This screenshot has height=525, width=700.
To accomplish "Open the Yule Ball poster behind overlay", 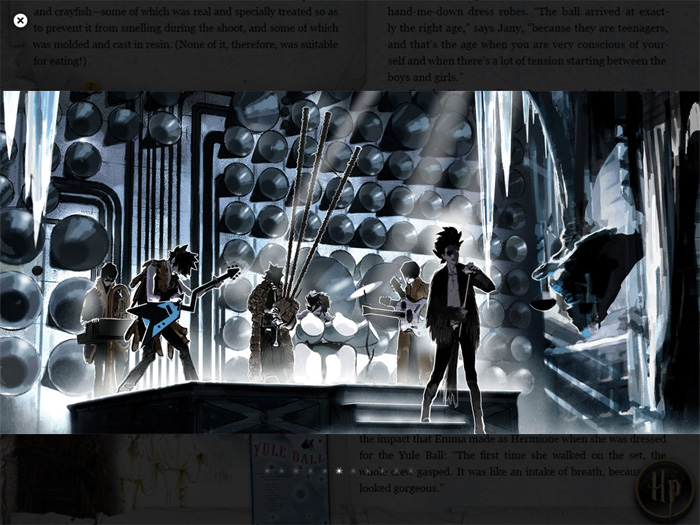I will pos(290,479).
